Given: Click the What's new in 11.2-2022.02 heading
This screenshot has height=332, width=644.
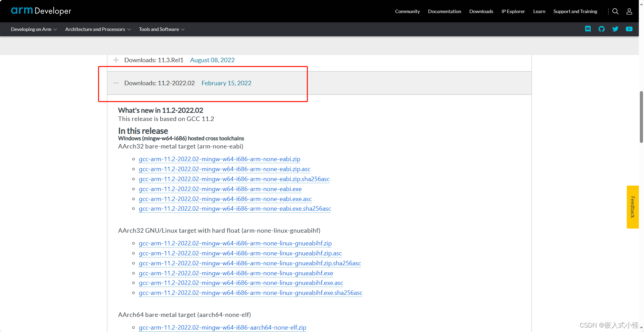Looking at the screenshot, I should 161,110.
